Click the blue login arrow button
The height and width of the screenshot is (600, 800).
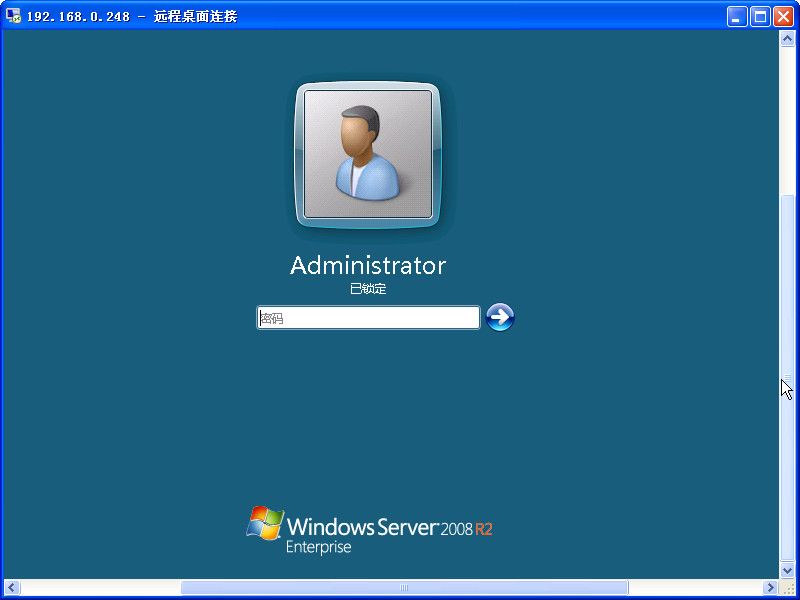tap(498, 316)
